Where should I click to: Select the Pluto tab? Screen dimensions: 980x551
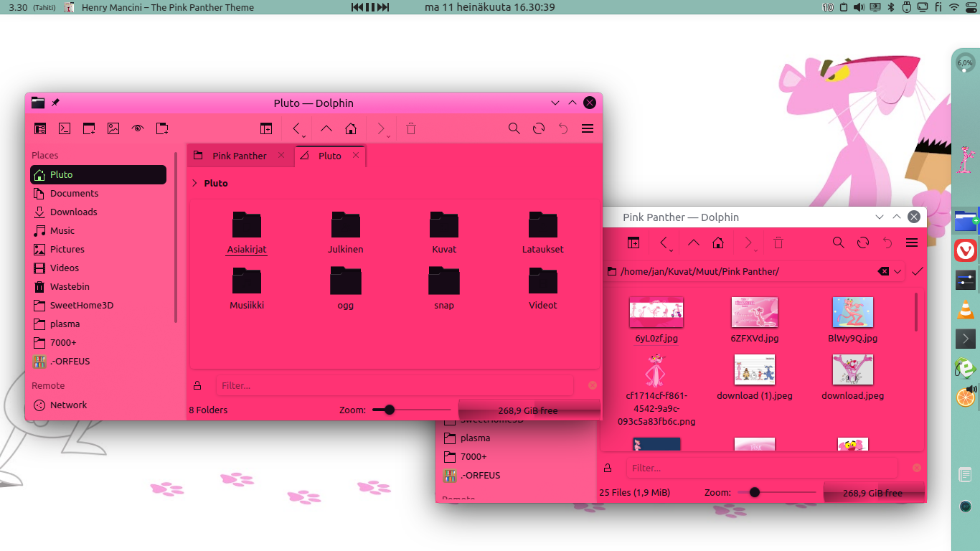[329, 156]
